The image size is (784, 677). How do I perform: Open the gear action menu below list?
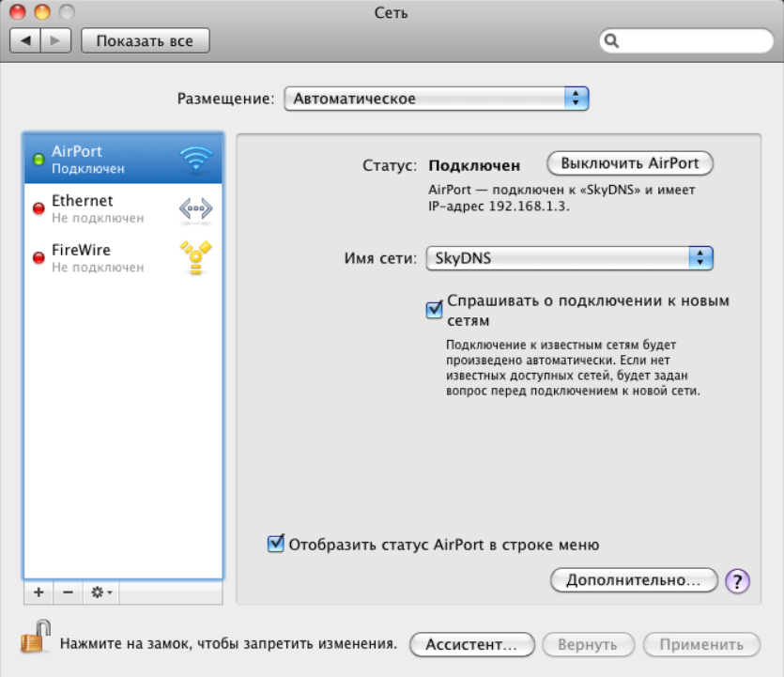coord(100,592)
